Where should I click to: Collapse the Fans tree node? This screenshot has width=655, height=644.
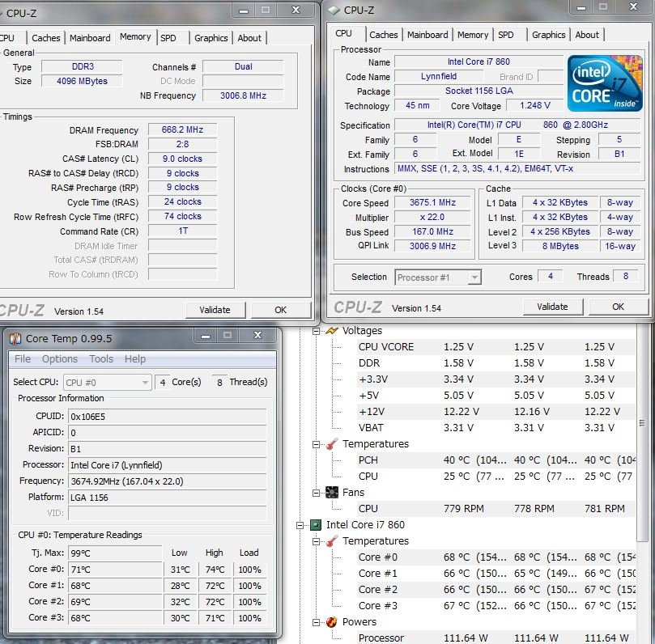coord(317,493)
